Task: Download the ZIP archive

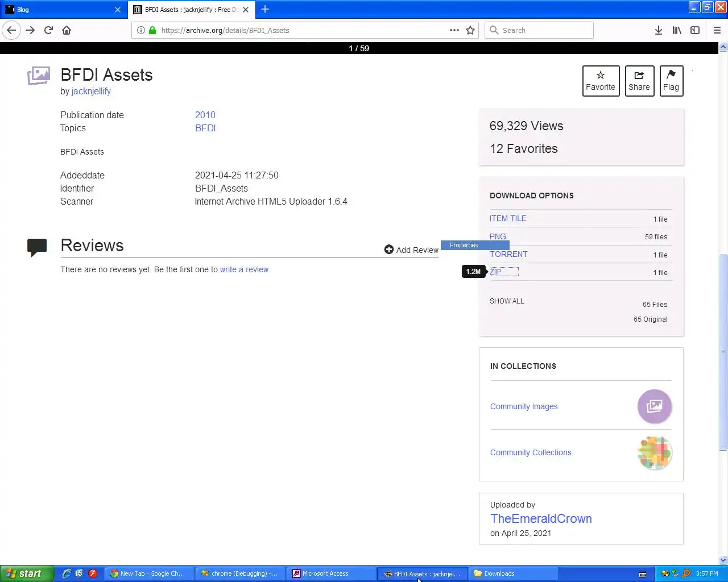Action: point(495,272)
